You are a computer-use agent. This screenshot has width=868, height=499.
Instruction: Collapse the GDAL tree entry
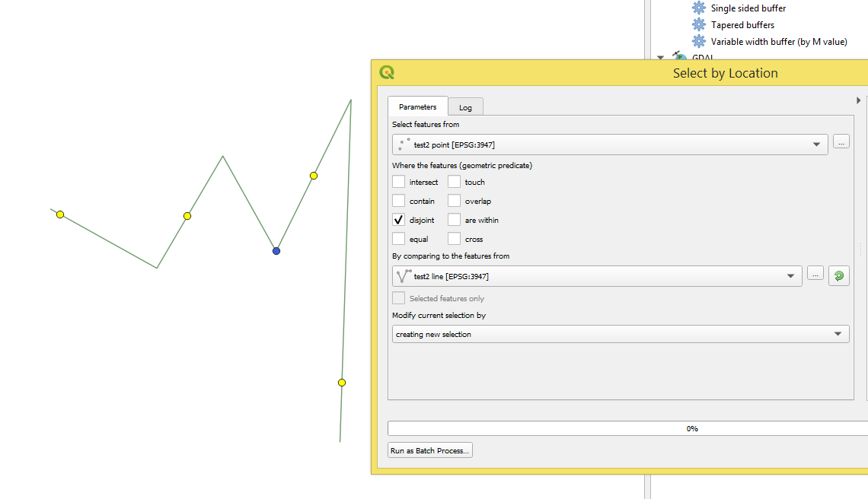pos(660,57)
